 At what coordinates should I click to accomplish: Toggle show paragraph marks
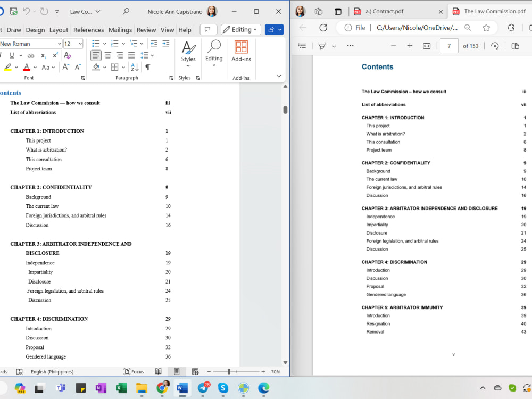click(147, 67)
